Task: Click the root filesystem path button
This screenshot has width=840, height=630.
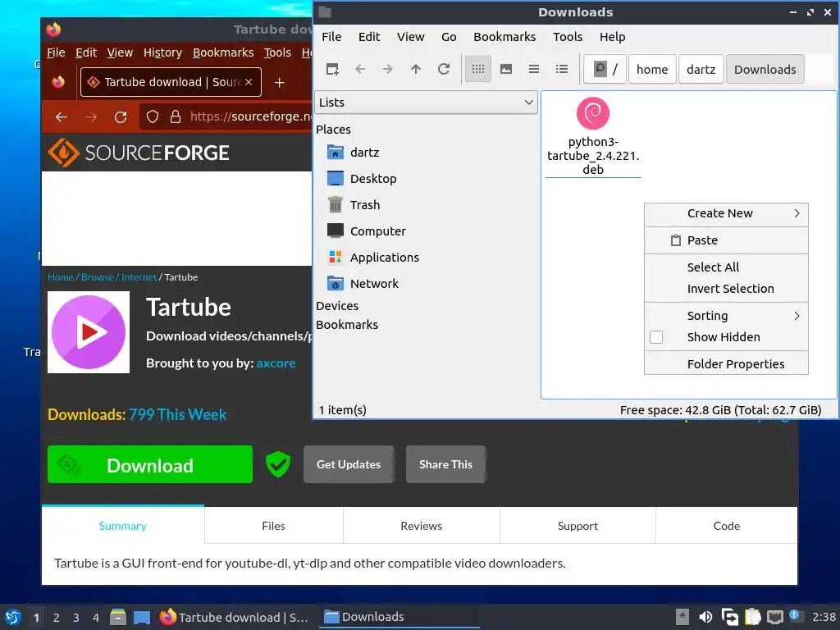Action: (x=605, y=69)
